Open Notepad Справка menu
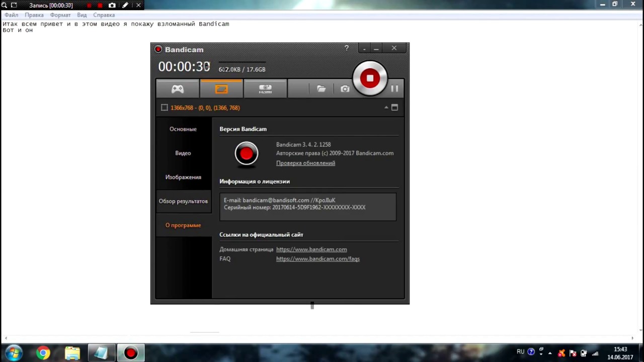644x362 pixels. click(x=104, y=15)
